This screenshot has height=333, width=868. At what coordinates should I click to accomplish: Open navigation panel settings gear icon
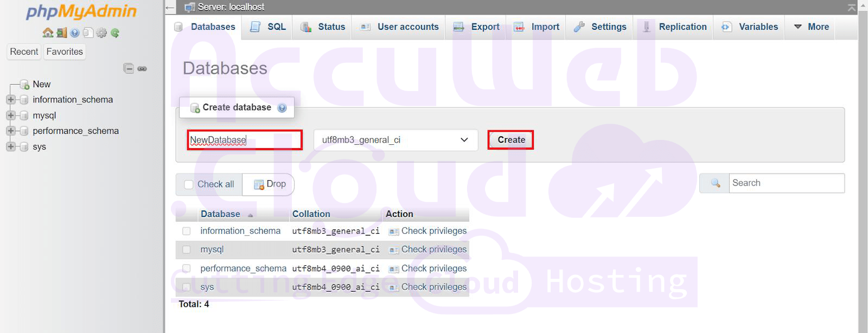click(x=101, y=33)
